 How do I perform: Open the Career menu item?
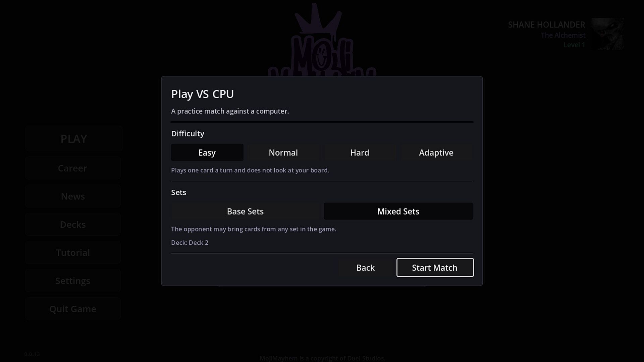[x=73, y=168]
